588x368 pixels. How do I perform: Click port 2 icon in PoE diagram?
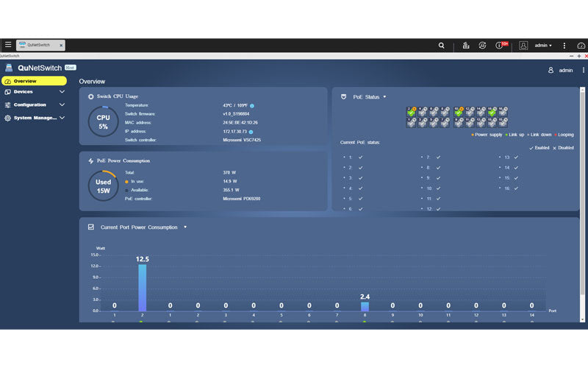[x=412, y=113]
